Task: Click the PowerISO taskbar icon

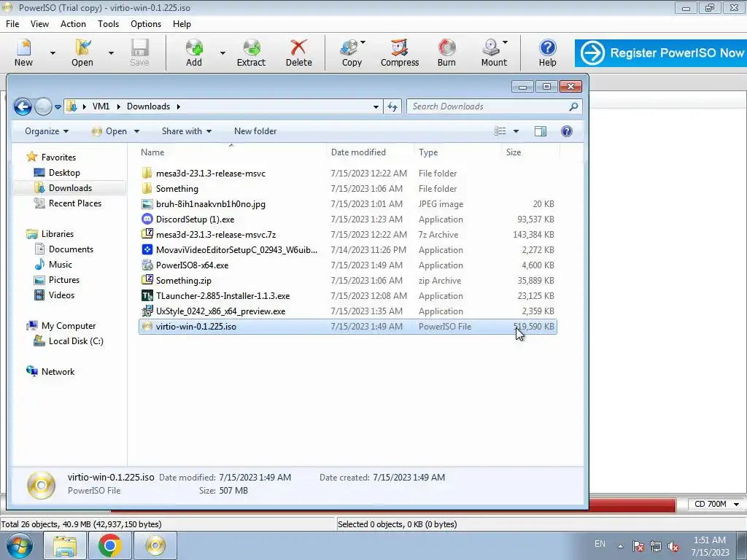Action: [155, 545]
